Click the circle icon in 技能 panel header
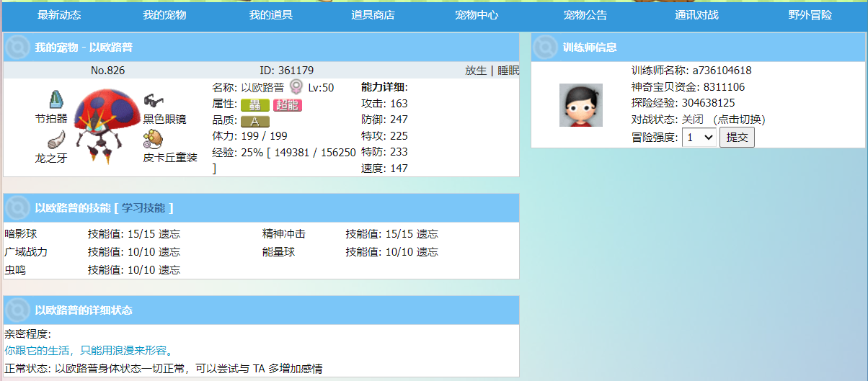This screenshot has width=868, height=381. (x=17, y=208)
